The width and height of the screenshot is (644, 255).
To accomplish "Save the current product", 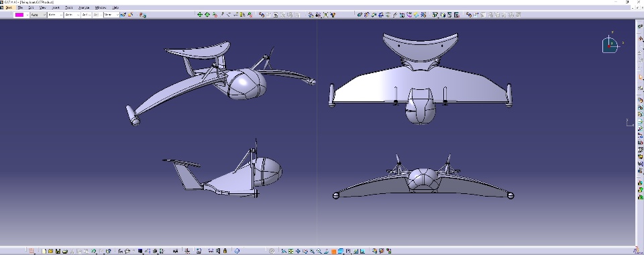I will (x=58, y=251).
